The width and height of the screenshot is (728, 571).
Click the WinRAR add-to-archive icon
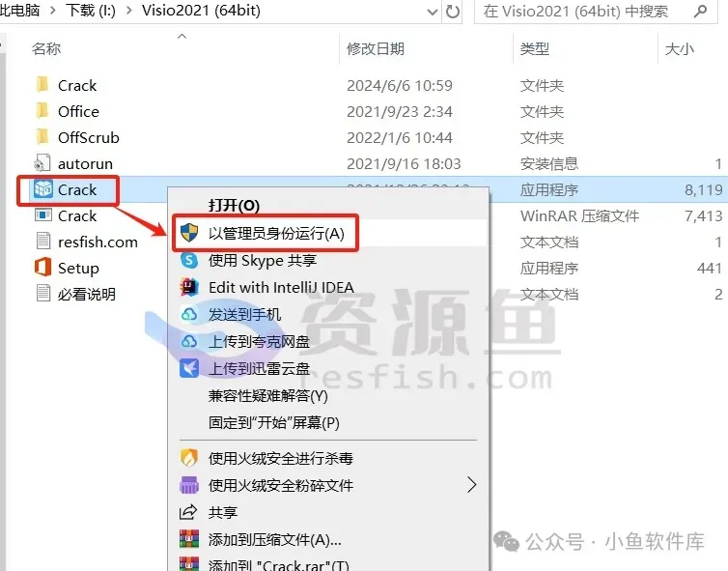(x=189, y=539)
